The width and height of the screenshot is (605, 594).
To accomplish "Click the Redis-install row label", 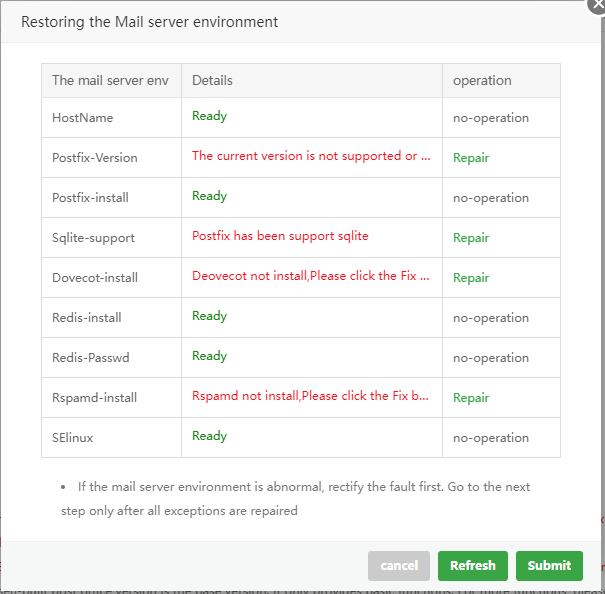I will pyautogui.click(x=87, y=318).
